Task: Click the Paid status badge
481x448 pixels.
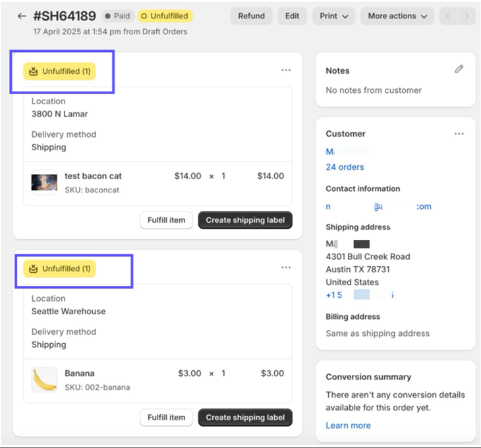Action: coord(118,16)
